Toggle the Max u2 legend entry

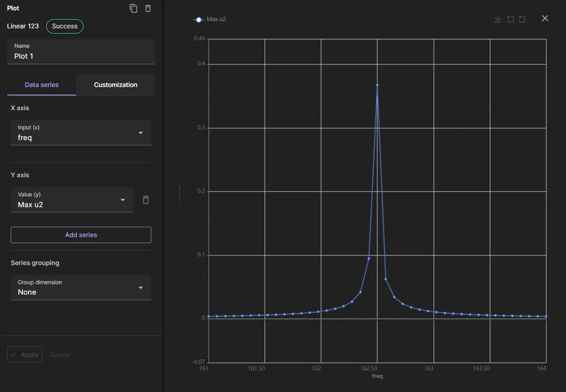tap(210, 19)
